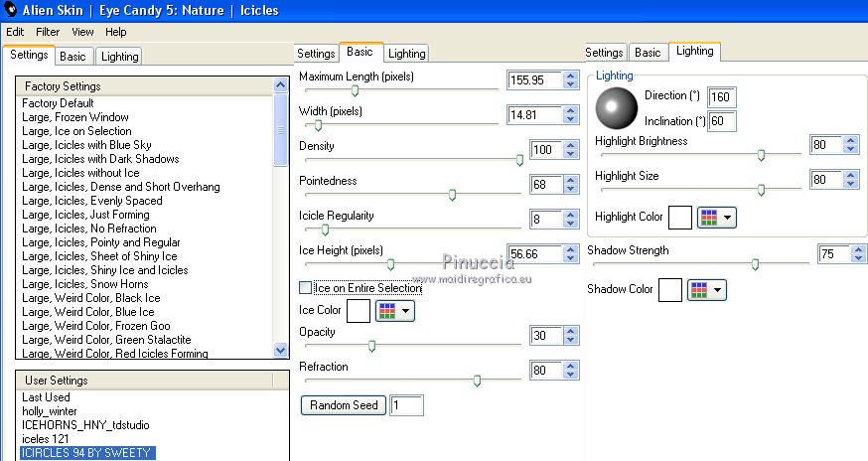Click the Factory Settings column header
868x461 pixels.
tap(145, 86)
